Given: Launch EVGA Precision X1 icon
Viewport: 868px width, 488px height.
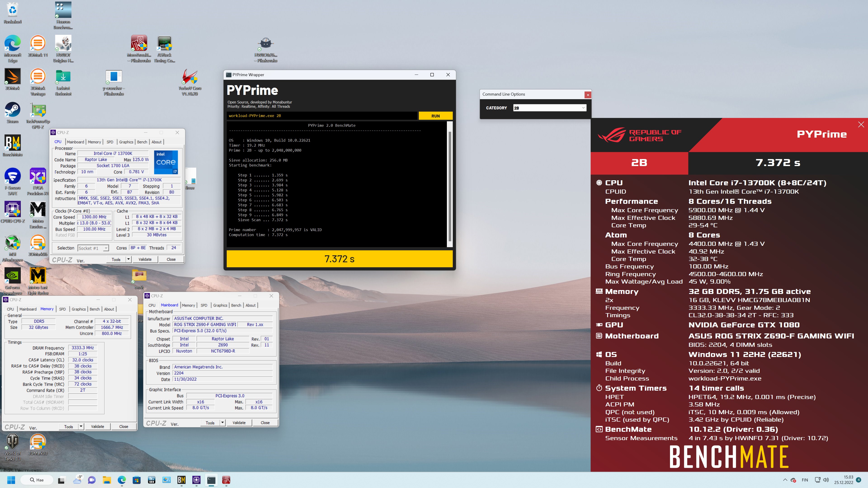Looking at the screenshot, I should pos(38,181).
